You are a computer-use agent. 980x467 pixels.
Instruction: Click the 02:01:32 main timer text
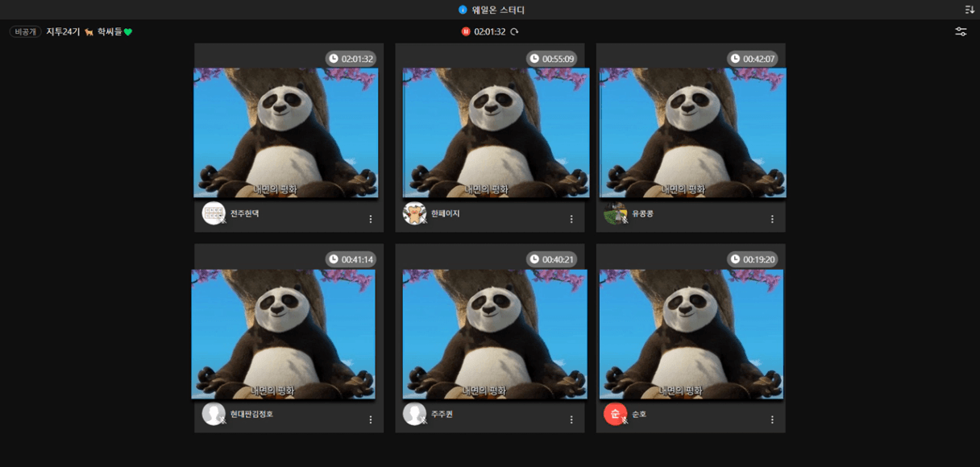[490, 31]
